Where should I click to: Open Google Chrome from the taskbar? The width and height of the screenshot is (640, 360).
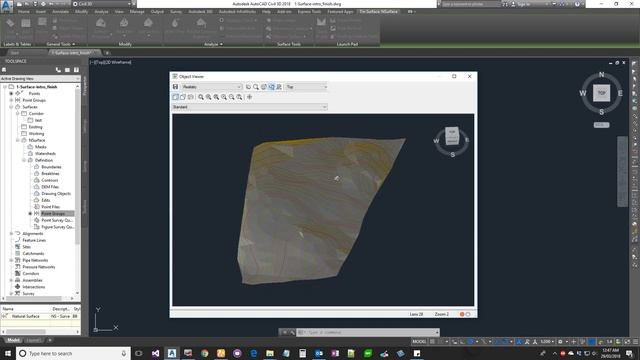tap(204, 353)
